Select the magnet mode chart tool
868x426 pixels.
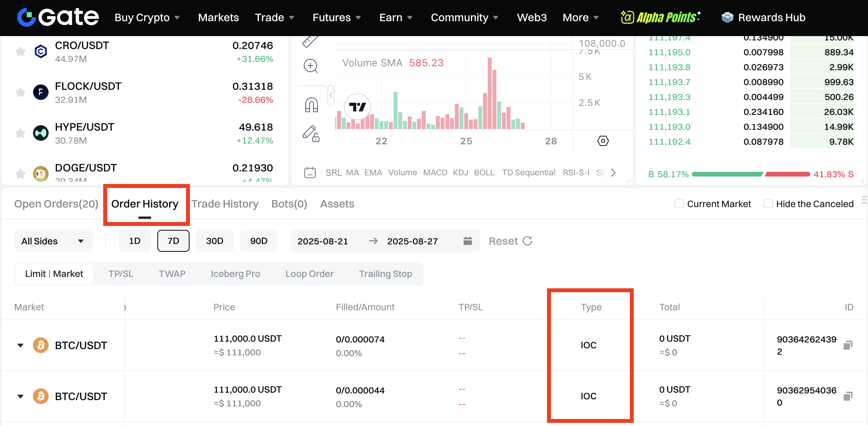[x=311, y=105]
